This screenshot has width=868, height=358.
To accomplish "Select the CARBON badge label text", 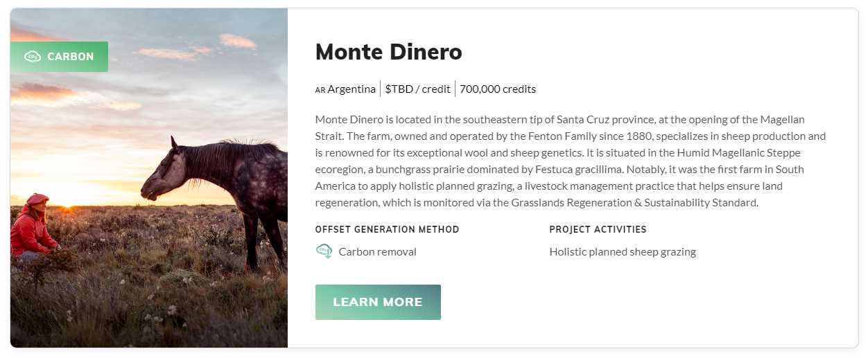I will (71, 57).
